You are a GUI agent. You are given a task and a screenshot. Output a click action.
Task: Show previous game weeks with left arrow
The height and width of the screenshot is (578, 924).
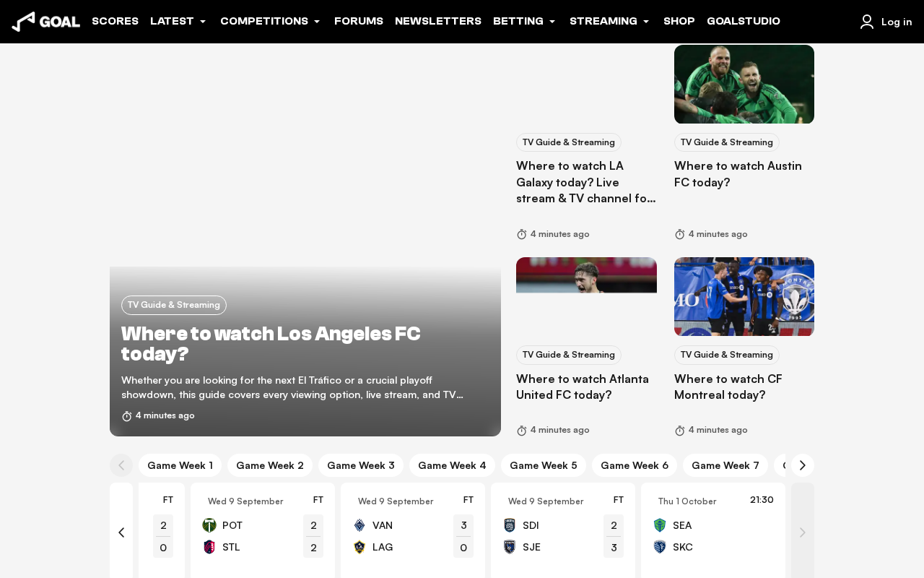tap(121, 465)
